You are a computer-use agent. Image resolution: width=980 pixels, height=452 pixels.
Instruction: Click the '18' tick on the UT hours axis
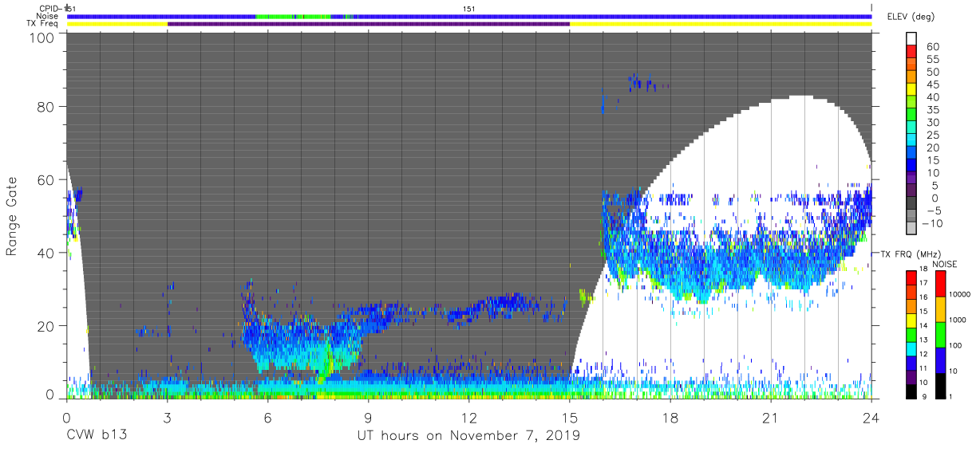point(670,417)
